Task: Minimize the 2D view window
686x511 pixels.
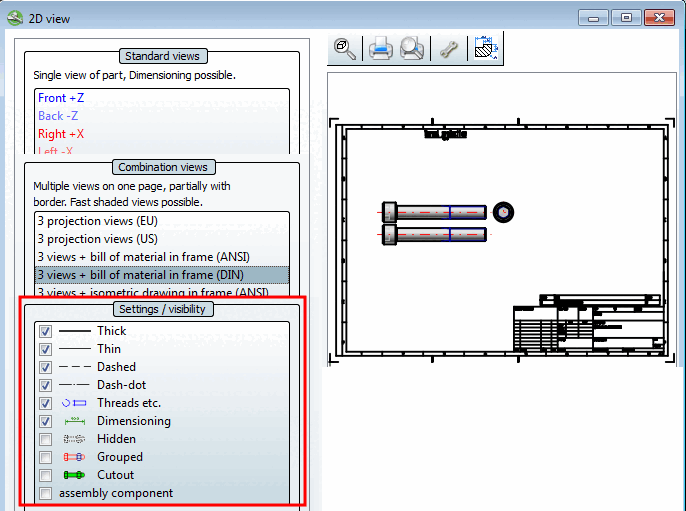Action: pos(593,18)
